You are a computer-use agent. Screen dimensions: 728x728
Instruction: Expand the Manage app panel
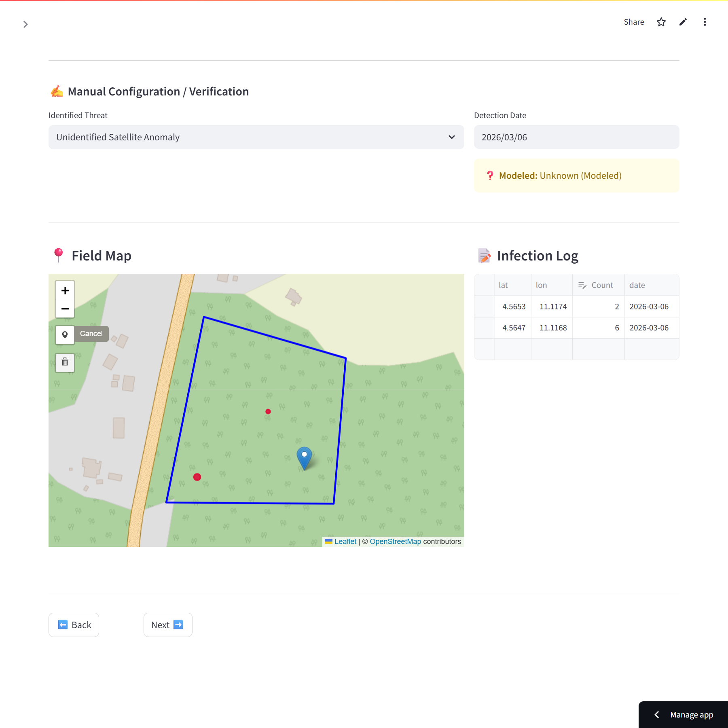click(x=683, y=715)
